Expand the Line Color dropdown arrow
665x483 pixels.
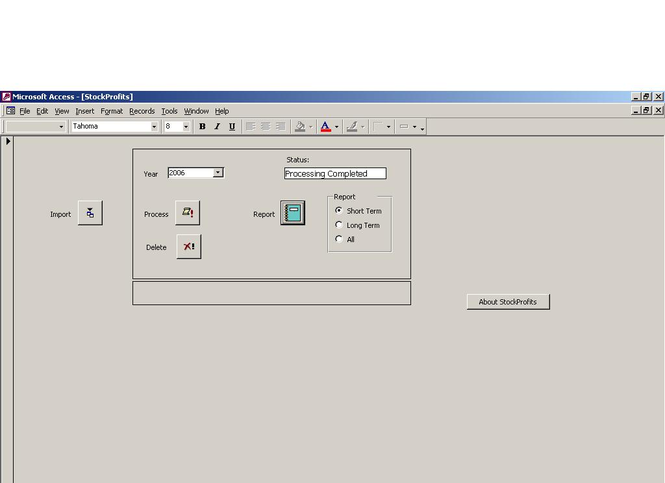coord(362,126)
